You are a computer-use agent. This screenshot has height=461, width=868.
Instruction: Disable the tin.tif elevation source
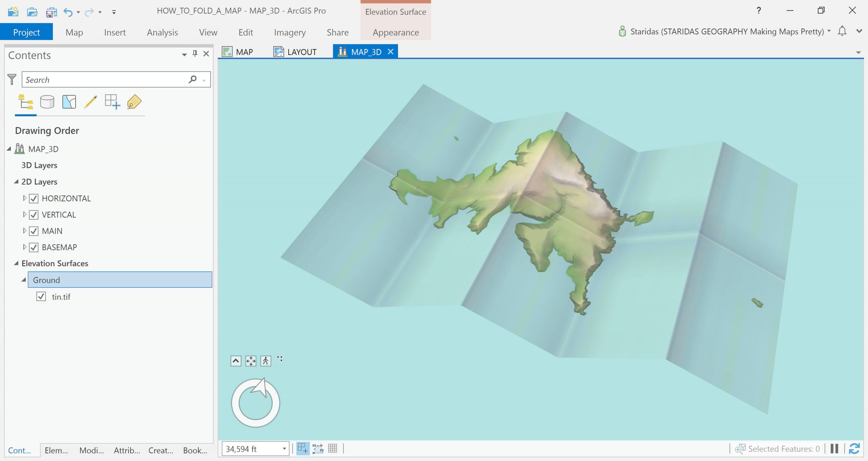41,296
